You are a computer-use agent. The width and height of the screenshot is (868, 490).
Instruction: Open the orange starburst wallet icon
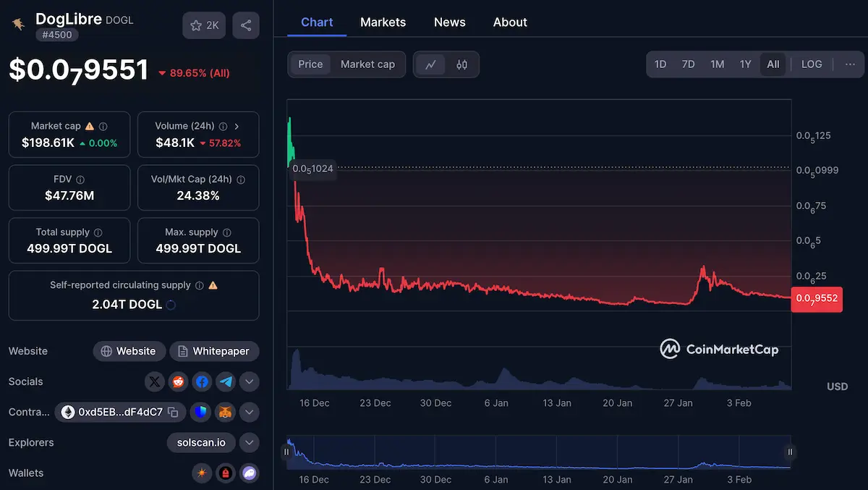click(x=202, y=473)
